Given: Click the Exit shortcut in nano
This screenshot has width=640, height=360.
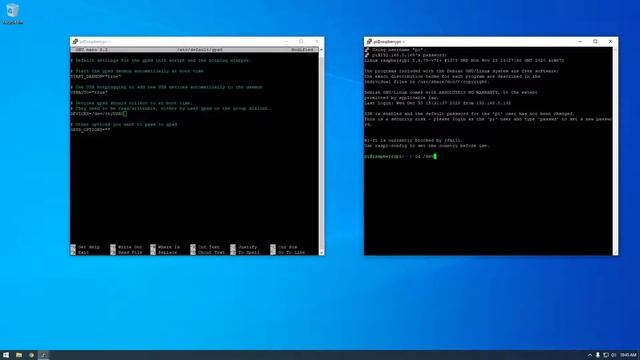Looking at the screenshot, I should pyautogui.click(x=80, y=253).
